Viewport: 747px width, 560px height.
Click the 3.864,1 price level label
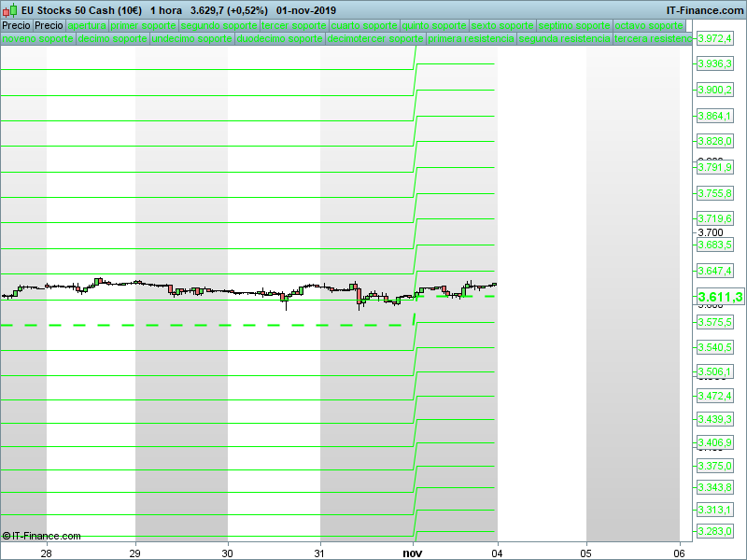coord(714,116)
